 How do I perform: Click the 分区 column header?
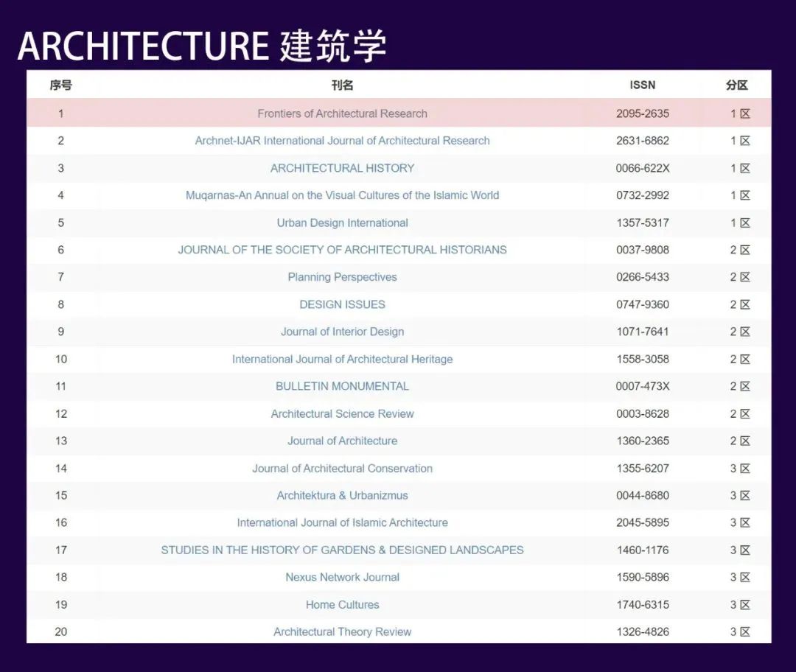tap(736, 85)
